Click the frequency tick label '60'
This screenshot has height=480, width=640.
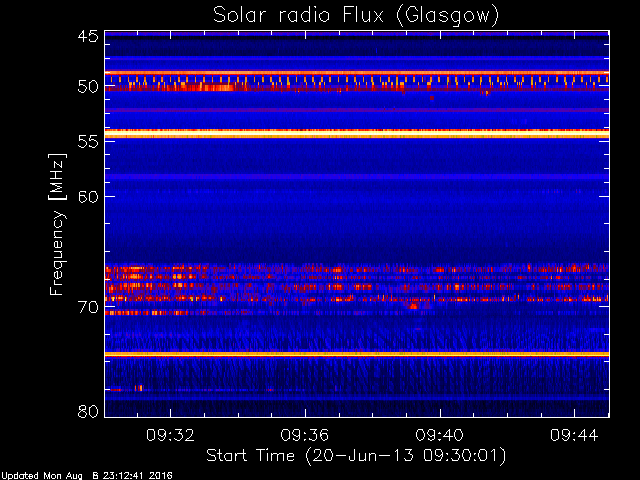pos(88,197)
